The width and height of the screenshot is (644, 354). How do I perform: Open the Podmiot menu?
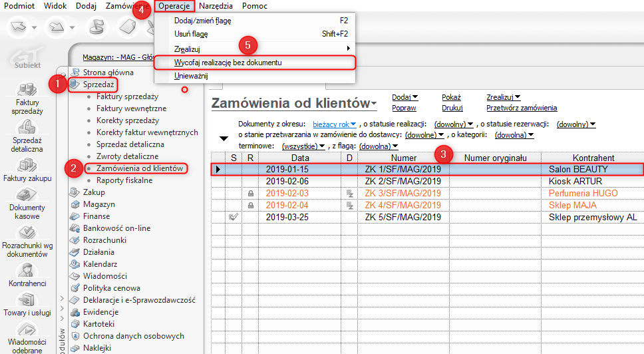click(19, 6)
